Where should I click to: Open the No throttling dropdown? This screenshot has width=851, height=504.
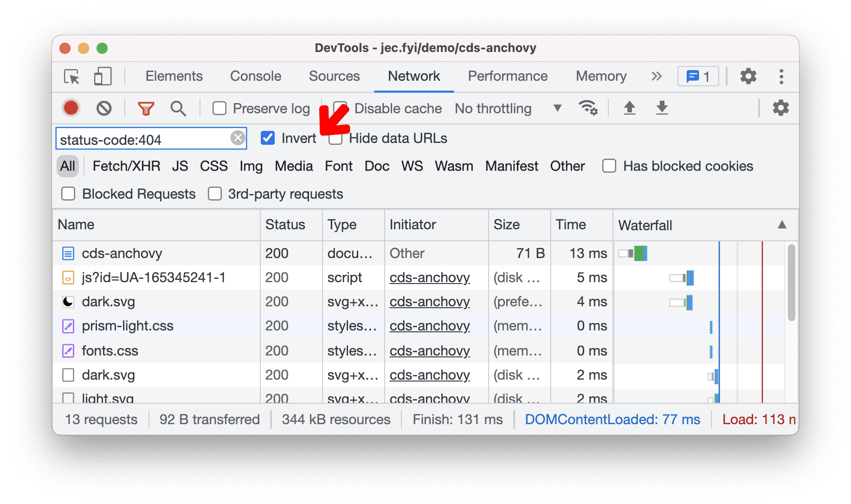tap(506, 108)
